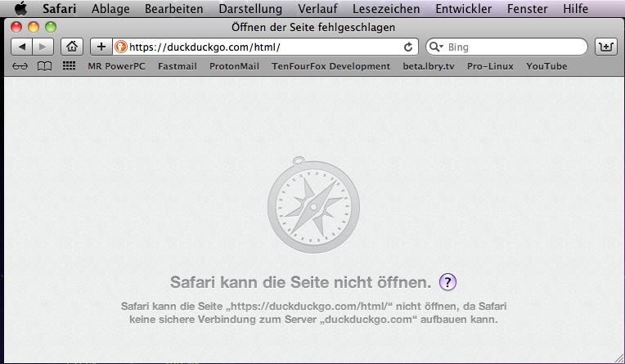Click the DuckDuckGo favicon in address bar
The width and height of the screenshot is (625, 364).
tap(120, 47)
